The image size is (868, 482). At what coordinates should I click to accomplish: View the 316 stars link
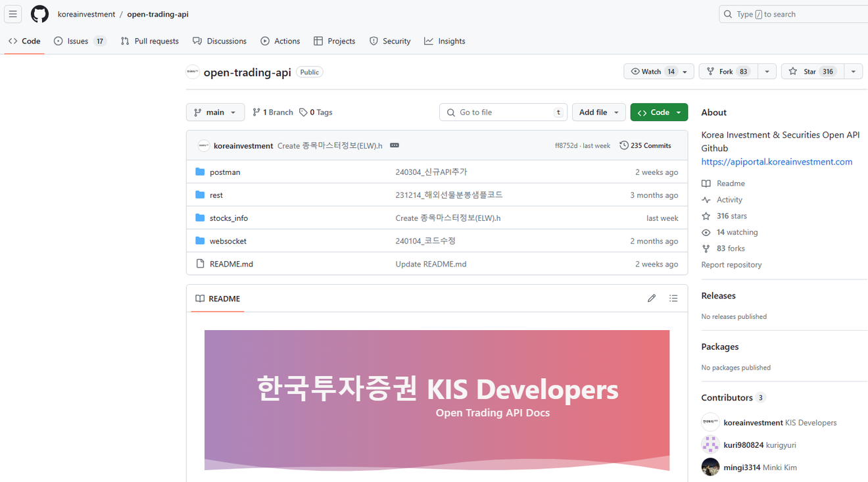(x=724, y=216)
